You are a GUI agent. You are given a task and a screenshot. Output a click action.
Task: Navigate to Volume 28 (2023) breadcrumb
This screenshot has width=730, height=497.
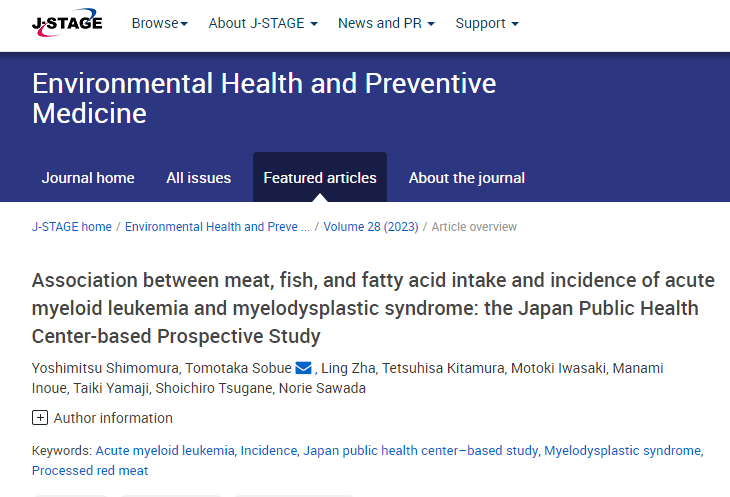[x=373, y=227]
